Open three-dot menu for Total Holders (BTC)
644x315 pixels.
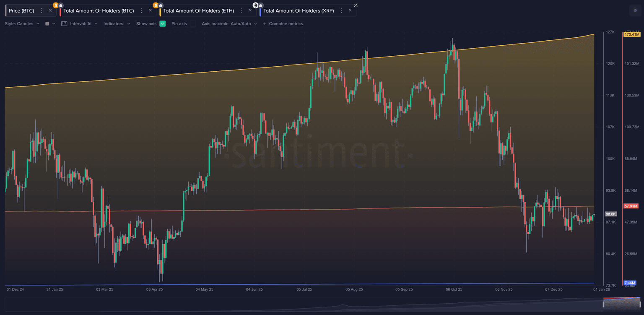(x=141, y=10)
